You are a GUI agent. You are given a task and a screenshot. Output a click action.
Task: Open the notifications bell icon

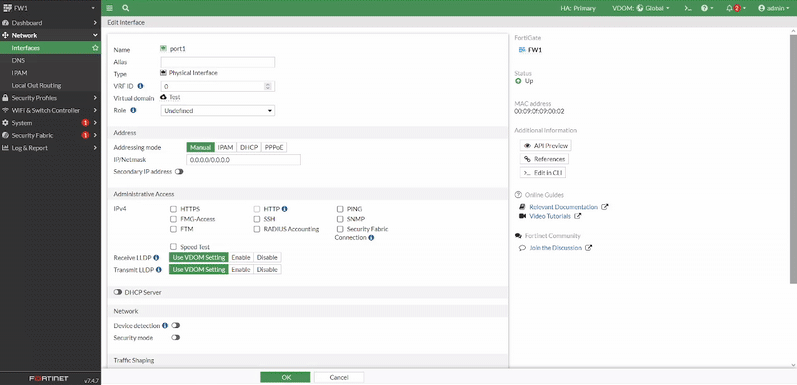[729, 8]
